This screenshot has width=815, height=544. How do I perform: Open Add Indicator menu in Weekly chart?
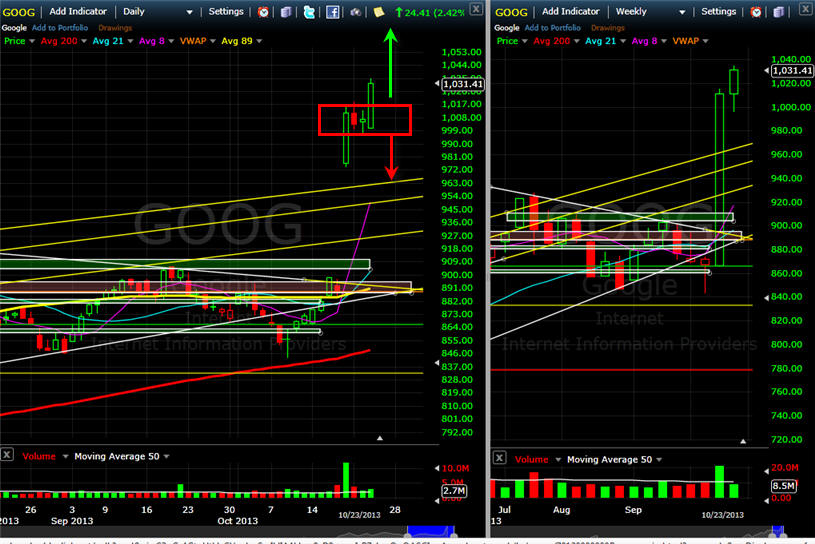coord(571,11)
